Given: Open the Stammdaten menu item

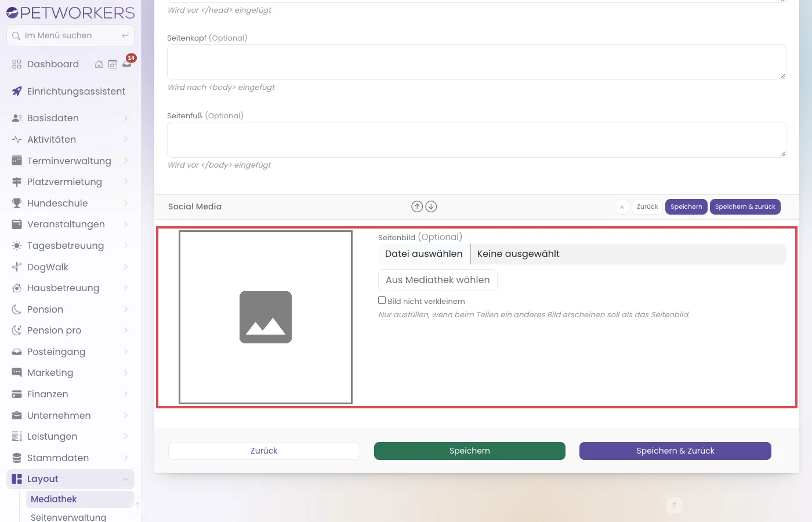Looking at the screenshot, I should click(70, 458).
